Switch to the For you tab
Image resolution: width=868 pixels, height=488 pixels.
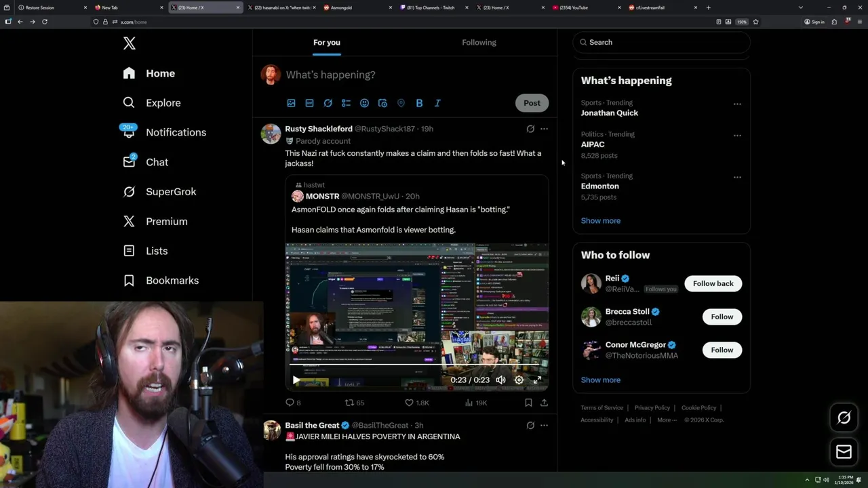click(327, 42)
